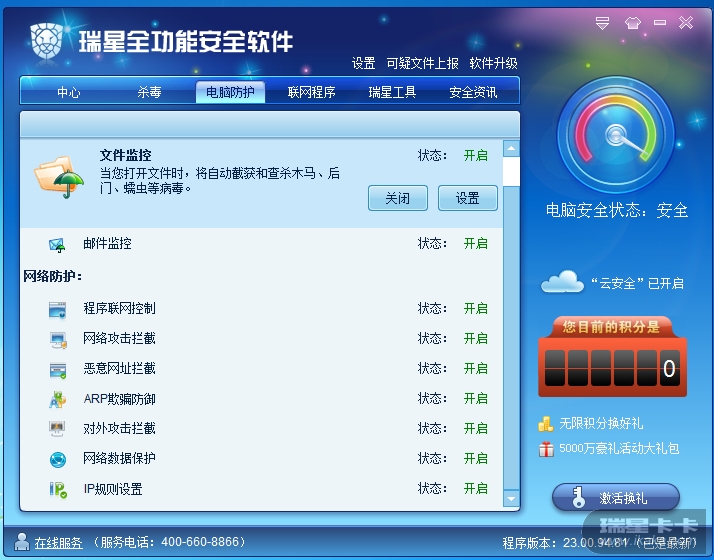714x560 pixels.
Task: Click the scrollbar up arrow
Action: point(511,148)
